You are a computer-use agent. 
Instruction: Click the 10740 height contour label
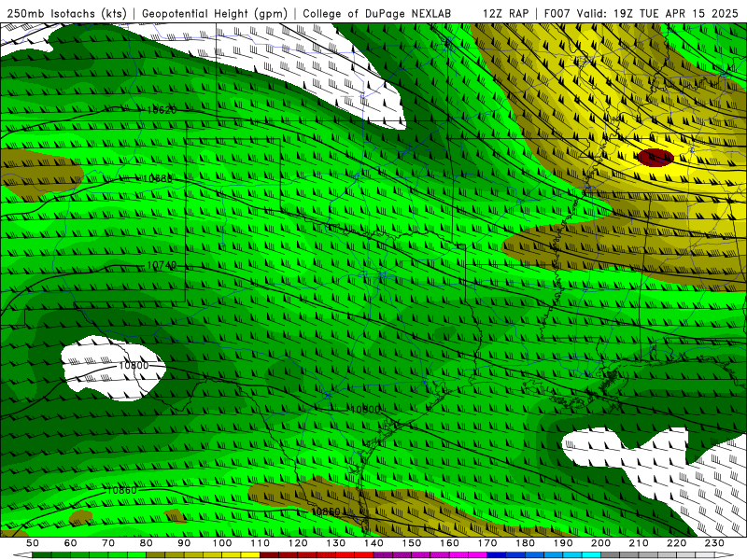[x=162, y=265]
